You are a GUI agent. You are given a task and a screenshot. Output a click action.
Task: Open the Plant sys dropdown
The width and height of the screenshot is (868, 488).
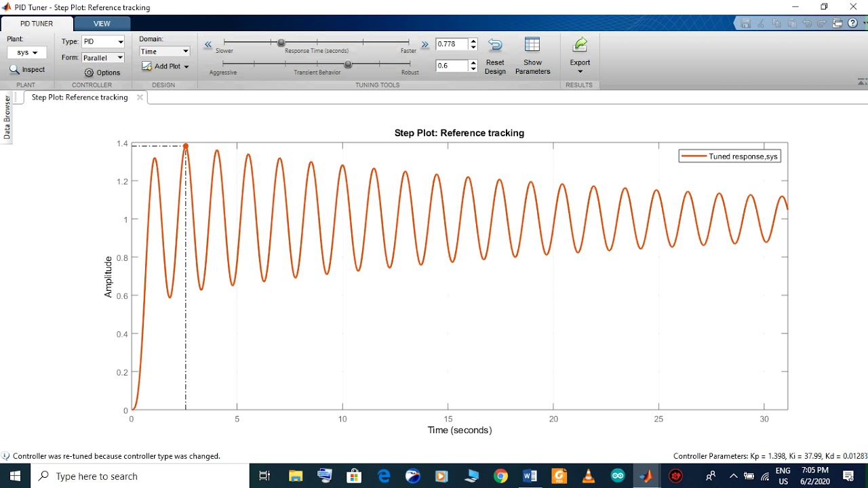(27, 52)
